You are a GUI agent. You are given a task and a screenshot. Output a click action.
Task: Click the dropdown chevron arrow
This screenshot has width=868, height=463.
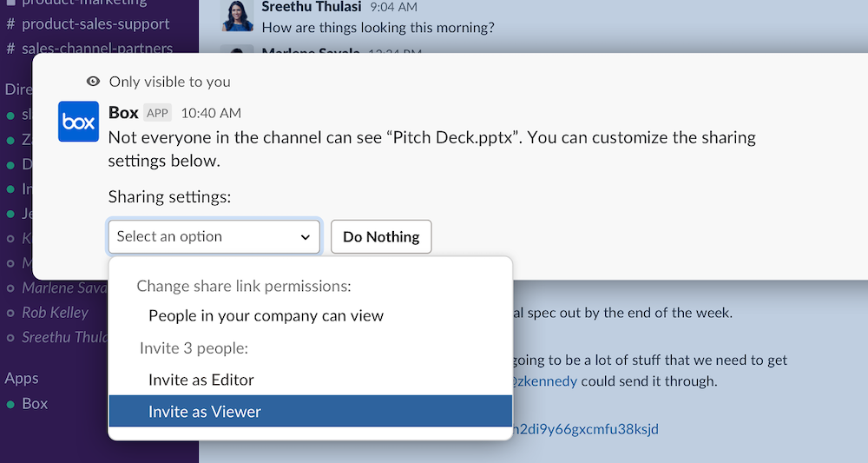[x=305, y=237]
